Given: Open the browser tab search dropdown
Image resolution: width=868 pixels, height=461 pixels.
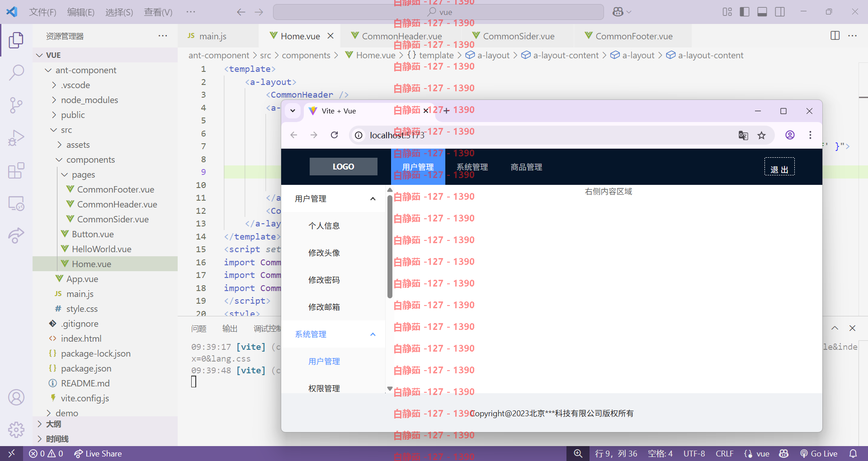Looking at the screenshot, I should (x=292, y=111).
